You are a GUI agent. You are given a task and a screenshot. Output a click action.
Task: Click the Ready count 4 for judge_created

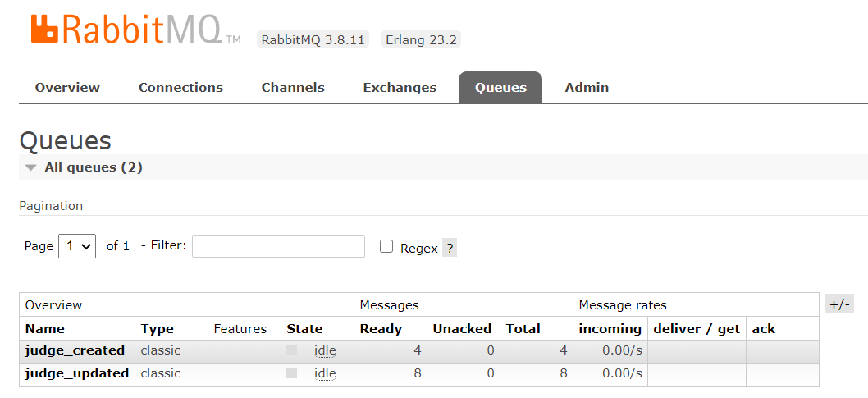[417, 350]
